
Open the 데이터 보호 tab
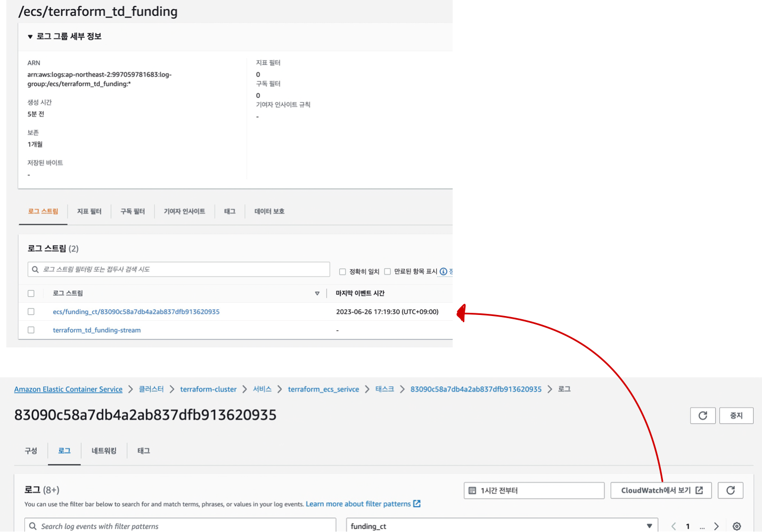click(269, 211)
